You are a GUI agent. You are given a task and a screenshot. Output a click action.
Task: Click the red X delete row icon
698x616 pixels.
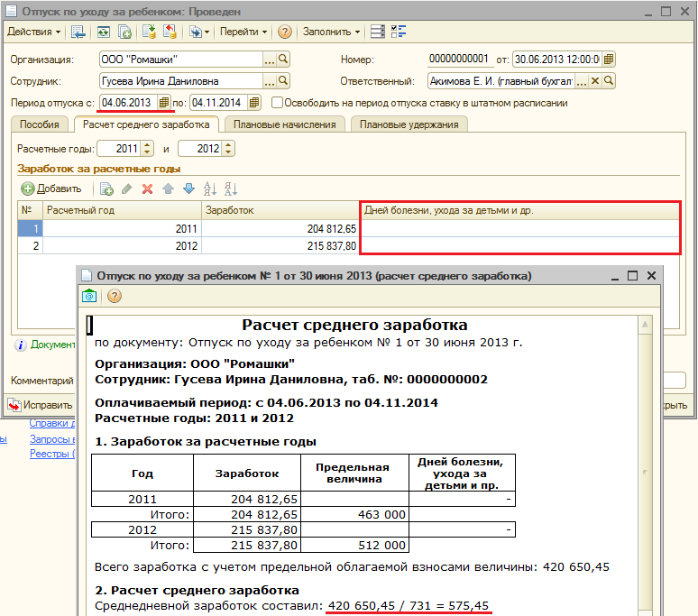[x=146, y=188]
